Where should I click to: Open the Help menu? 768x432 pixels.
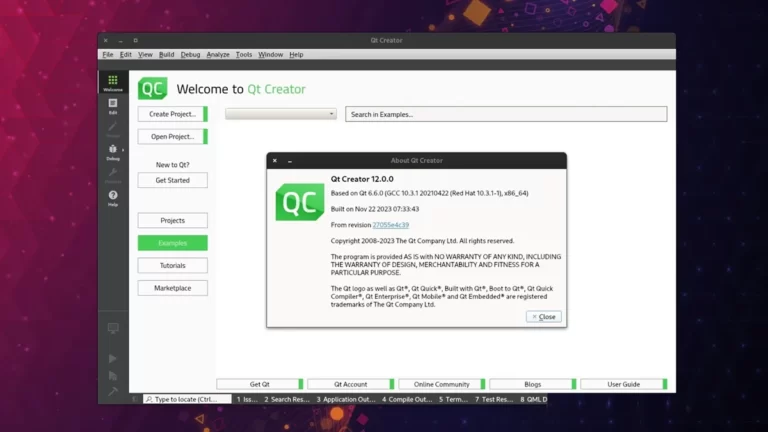(296, 54)
